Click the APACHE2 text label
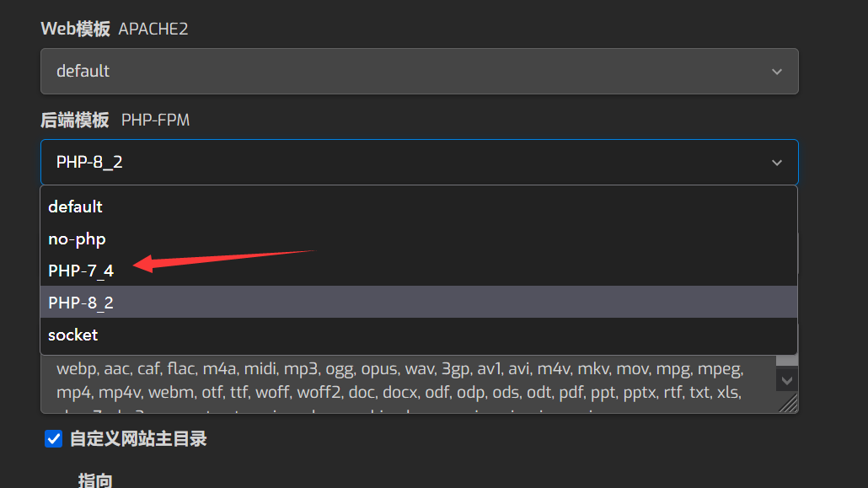 pyautogui.click(x=153, y=29)
